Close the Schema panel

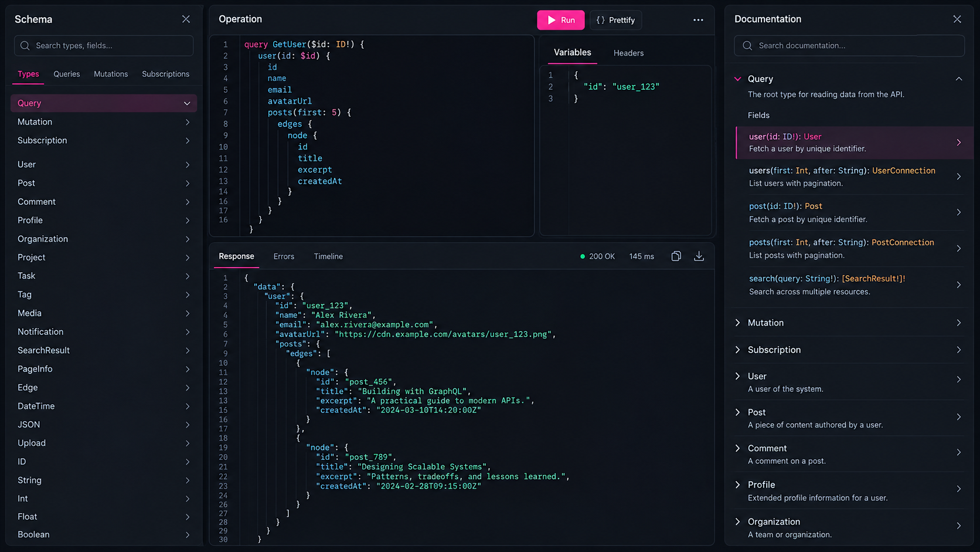(186, 19)
